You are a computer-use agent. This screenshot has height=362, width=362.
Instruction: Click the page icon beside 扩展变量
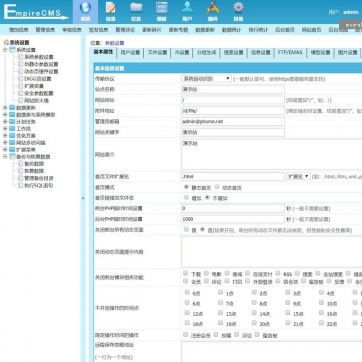pos(21,86)
